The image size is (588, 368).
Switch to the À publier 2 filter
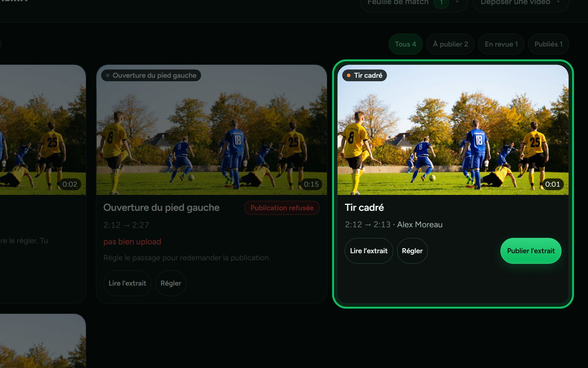click(450, 44)
